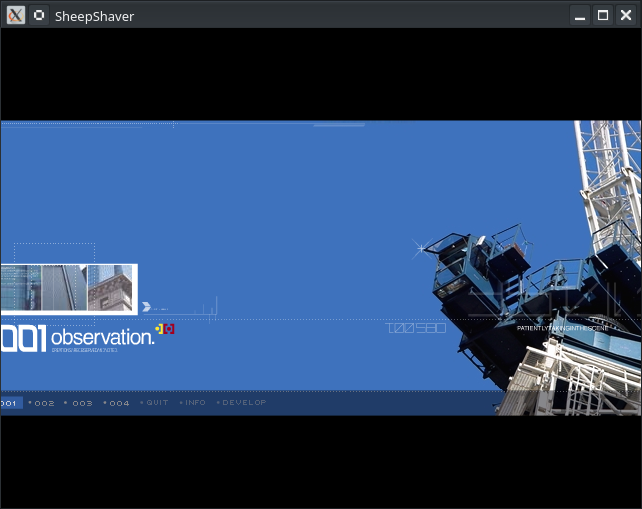Click the right building facade thumbnail
The height and width of the screenshot is (509, 642).
pyautogui.click(x=110, y=288)
